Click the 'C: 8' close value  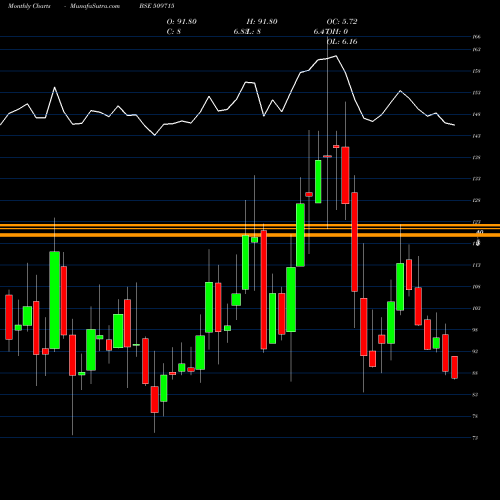coord(174,32)
